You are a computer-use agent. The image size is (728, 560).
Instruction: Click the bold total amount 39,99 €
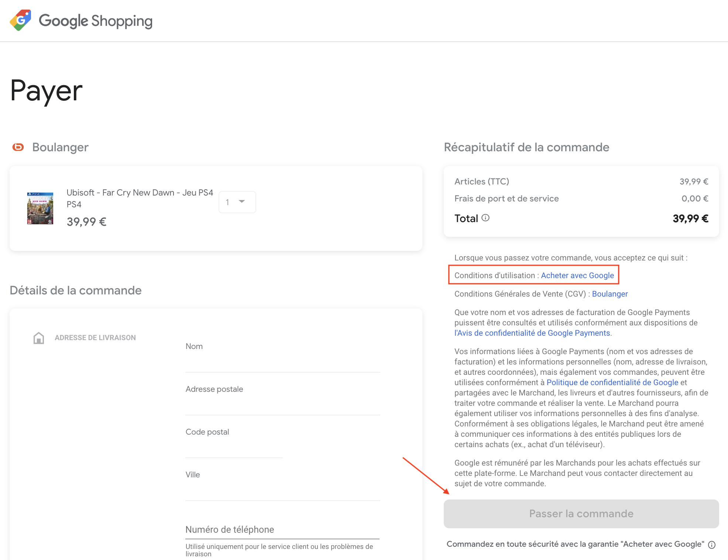690,218
